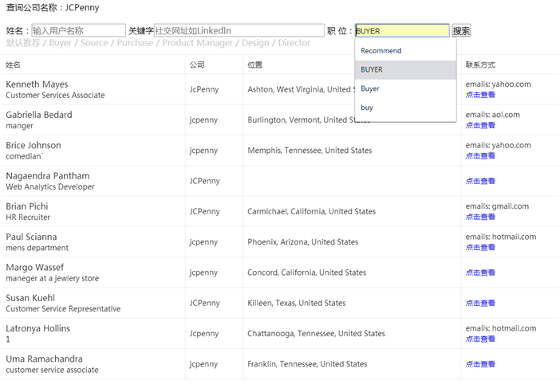Click Franklin, Tennessee location cell
Screen dimensions: 560x392
point(307,364)
